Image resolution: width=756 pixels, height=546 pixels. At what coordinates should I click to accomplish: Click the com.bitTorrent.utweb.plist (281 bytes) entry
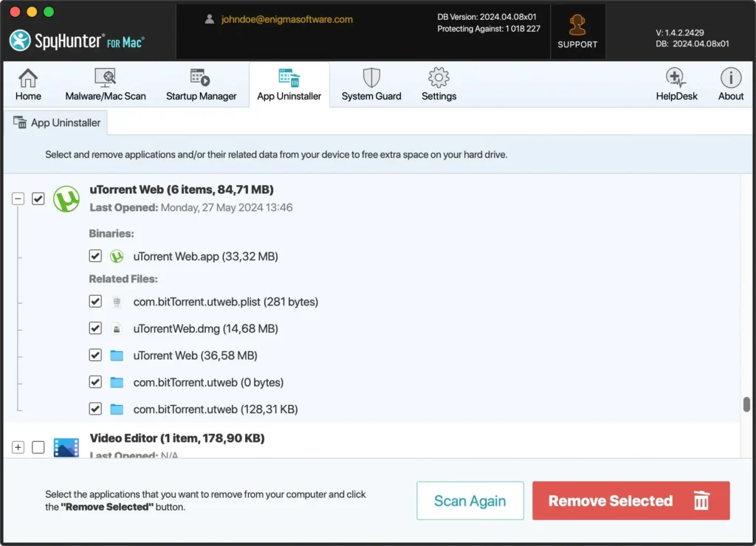click(226, 303)
